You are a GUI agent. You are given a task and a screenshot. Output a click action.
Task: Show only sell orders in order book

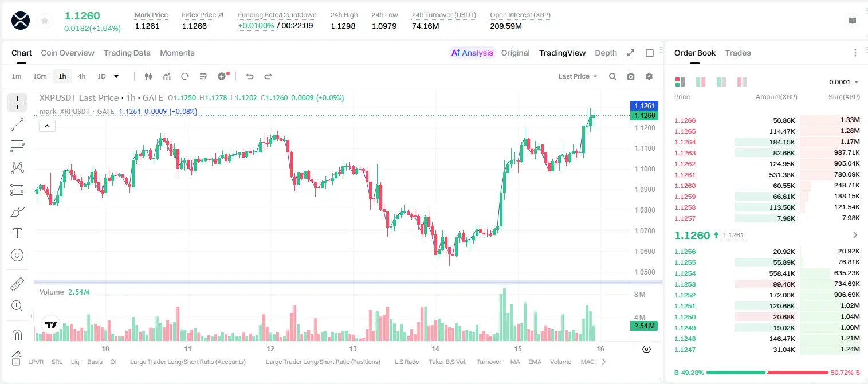pos(742,82)
